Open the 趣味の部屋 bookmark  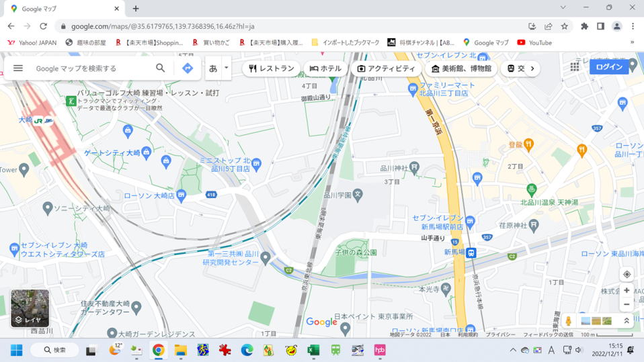(85, 42)
